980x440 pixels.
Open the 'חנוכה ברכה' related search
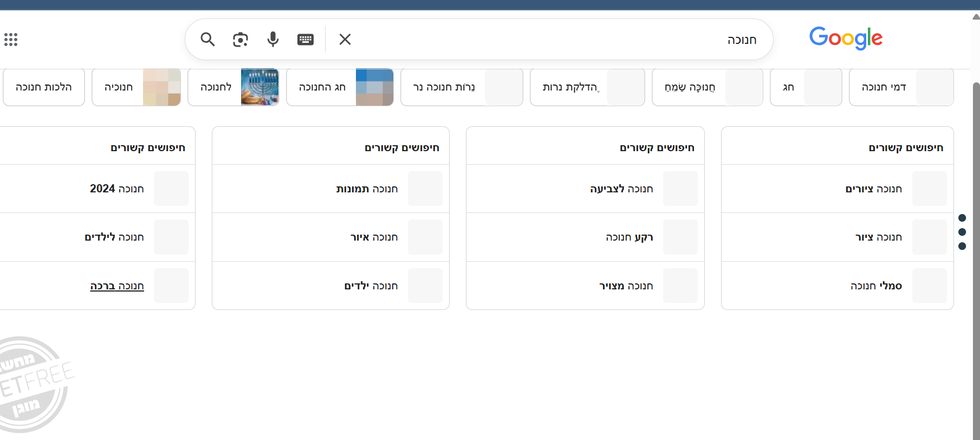(x=117, y=286)
